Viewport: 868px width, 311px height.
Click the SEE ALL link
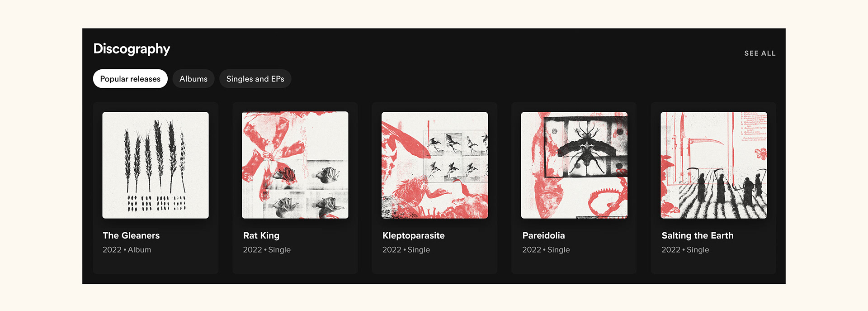click(x=760, y=53)
